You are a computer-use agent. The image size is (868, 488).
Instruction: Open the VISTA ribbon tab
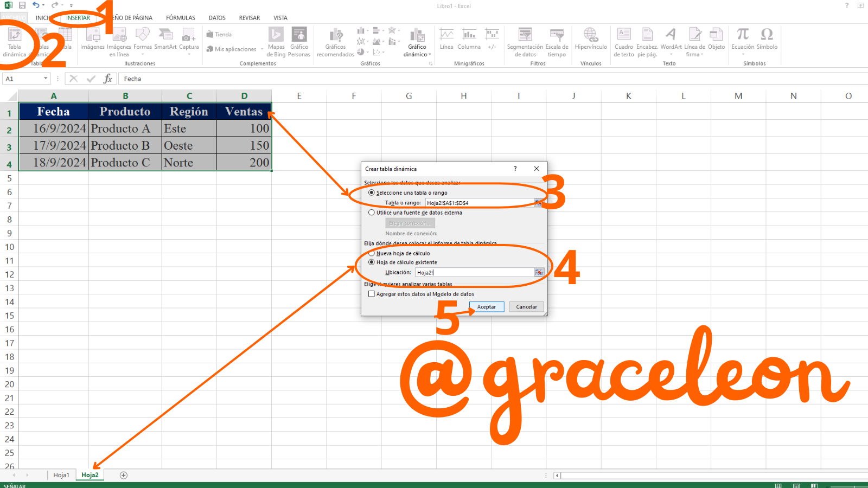[x=280, y=18]
